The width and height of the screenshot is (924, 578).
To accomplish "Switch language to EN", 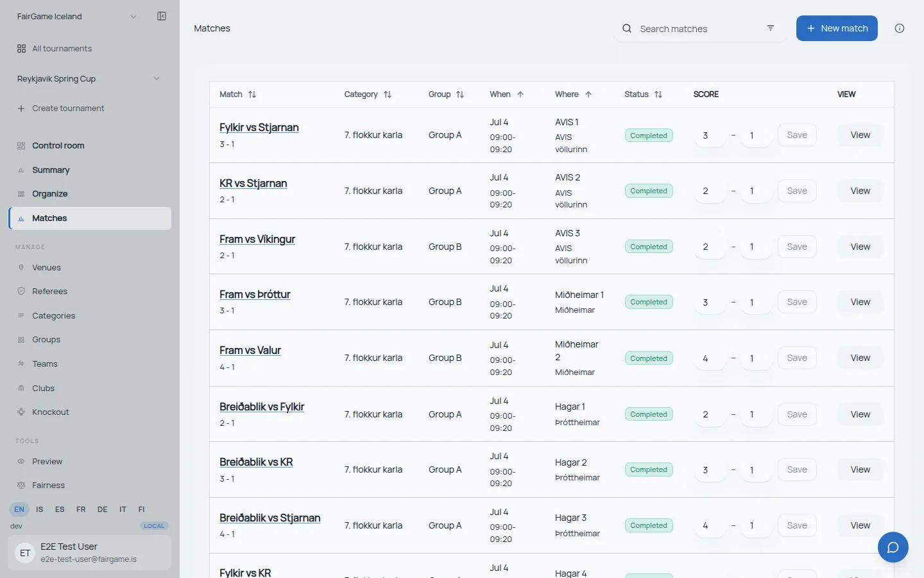I will [19, 509].
